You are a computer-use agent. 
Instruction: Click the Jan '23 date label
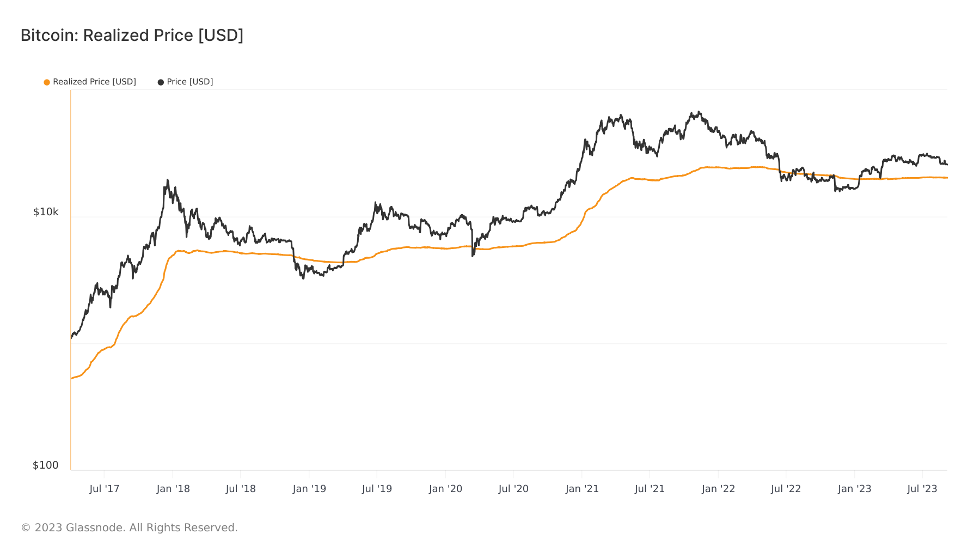pyautogui.click(x=854, y=489)
